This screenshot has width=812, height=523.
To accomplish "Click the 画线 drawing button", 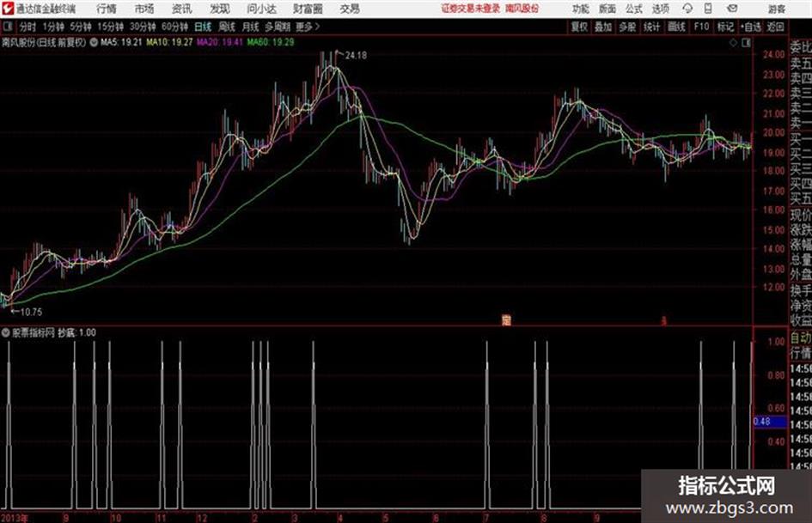I will pos(676,27).
